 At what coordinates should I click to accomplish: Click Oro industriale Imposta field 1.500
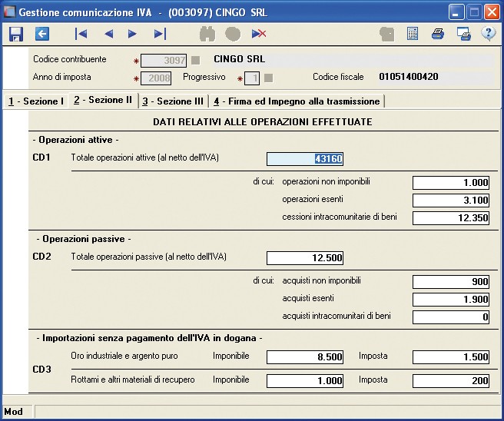point(451,357)
